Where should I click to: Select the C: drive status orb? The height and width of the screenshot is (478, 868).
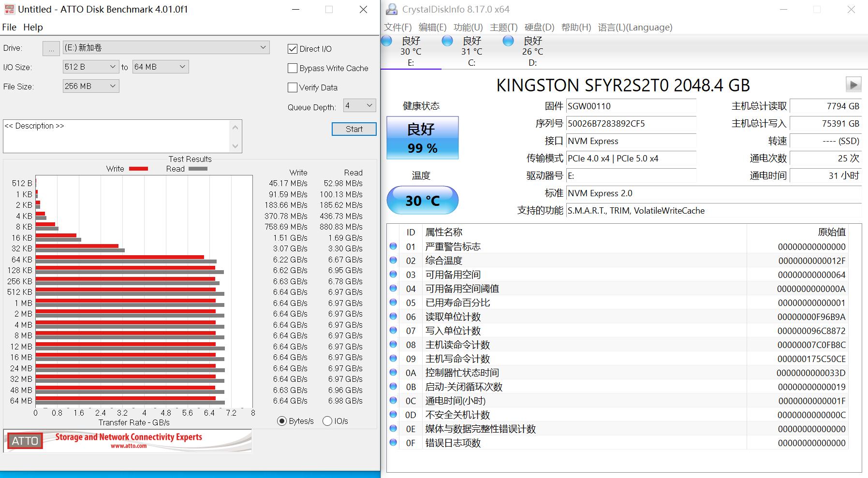(447, 41)
